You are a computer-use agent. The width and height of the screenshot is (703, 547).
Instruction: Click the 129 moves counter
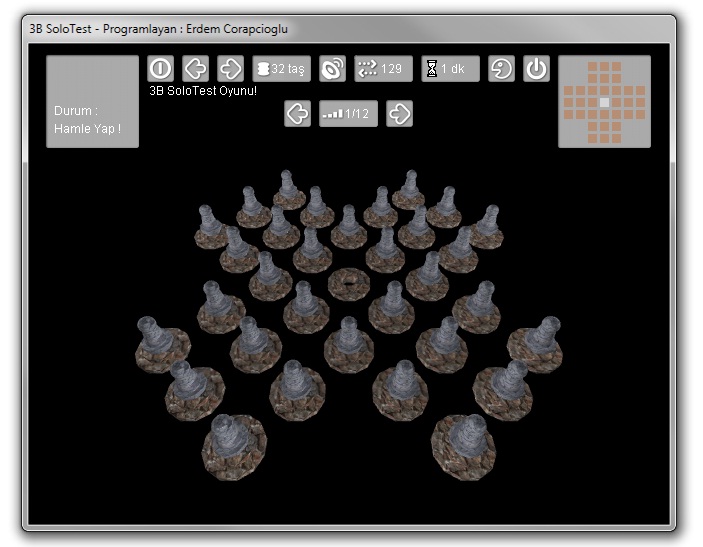click(x=383, y=68)
